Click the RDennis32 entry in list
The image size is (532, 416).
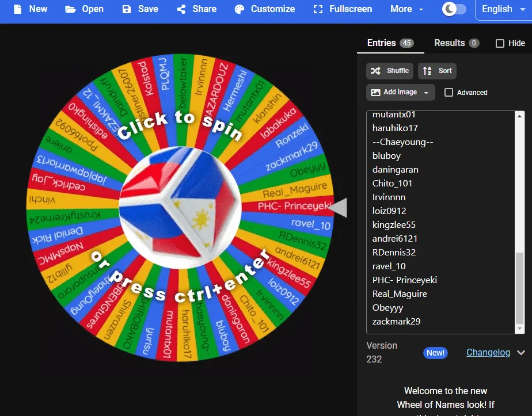pyautogui.click(x=394, y=252)
